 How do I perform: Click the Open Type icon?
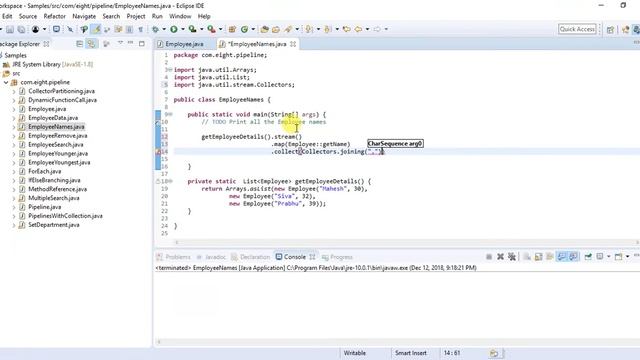click(x=264, y=29)
